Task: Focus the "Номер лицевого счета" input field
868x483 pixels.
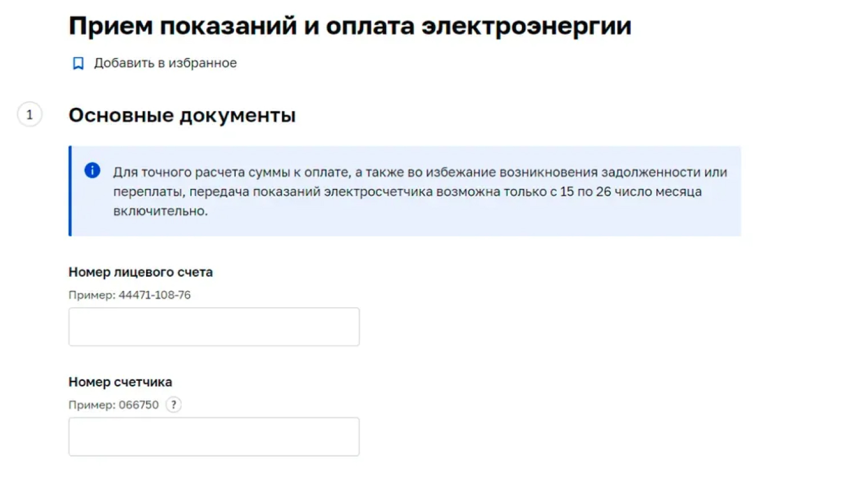Action: tap(214, 327)
